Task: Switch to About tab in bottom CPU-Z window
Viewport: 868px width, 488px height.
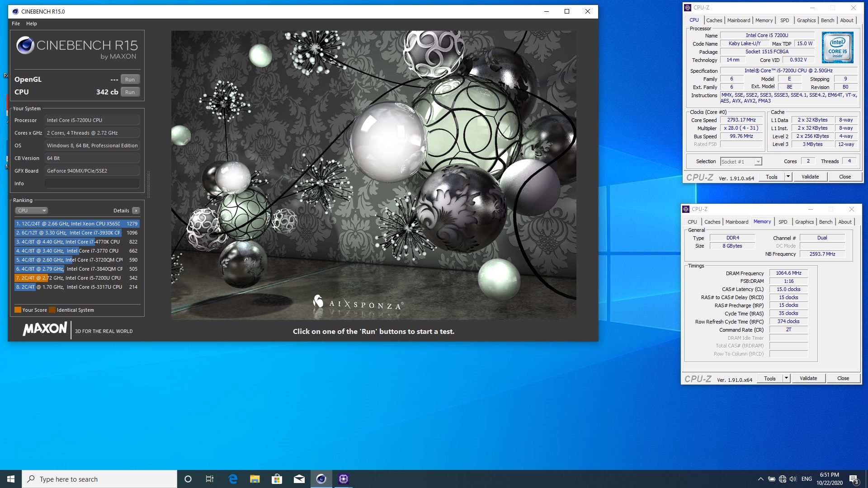Action: coord(845,222)
